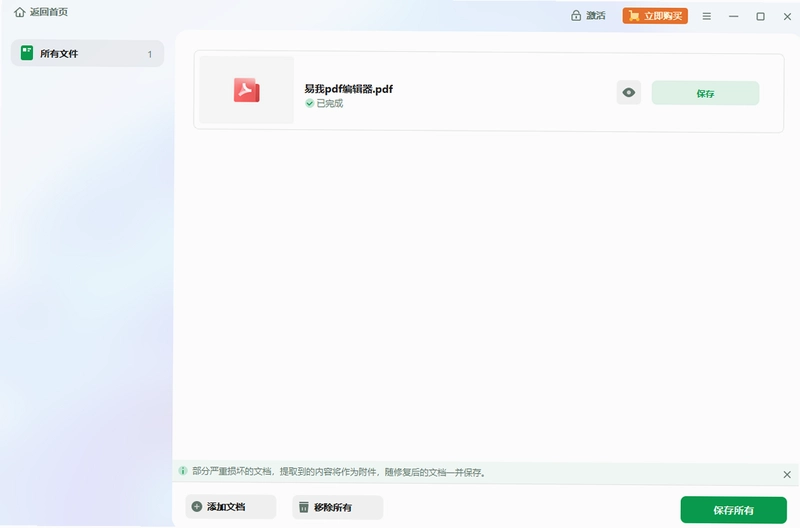Click the 已完成 status text
The image size is (800, 528).
coord(330,104)
